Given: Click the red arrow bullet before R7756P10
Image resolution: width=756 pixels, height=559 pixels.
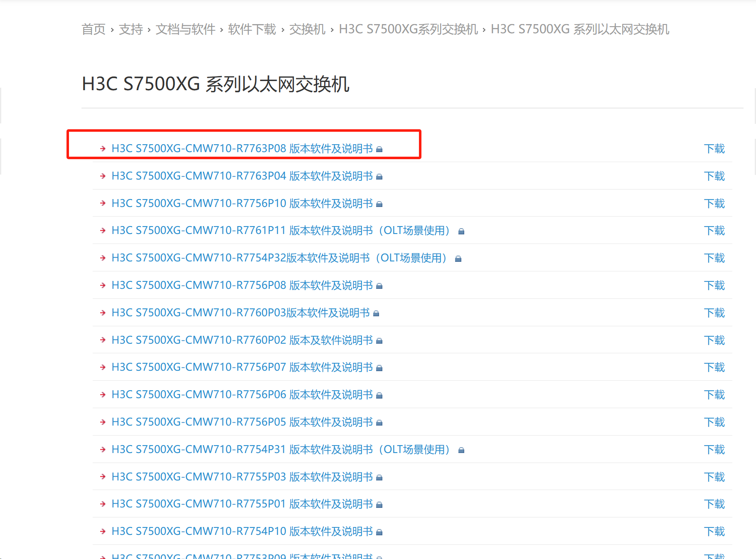Looking at the screenshot, I should click(103, 203).
